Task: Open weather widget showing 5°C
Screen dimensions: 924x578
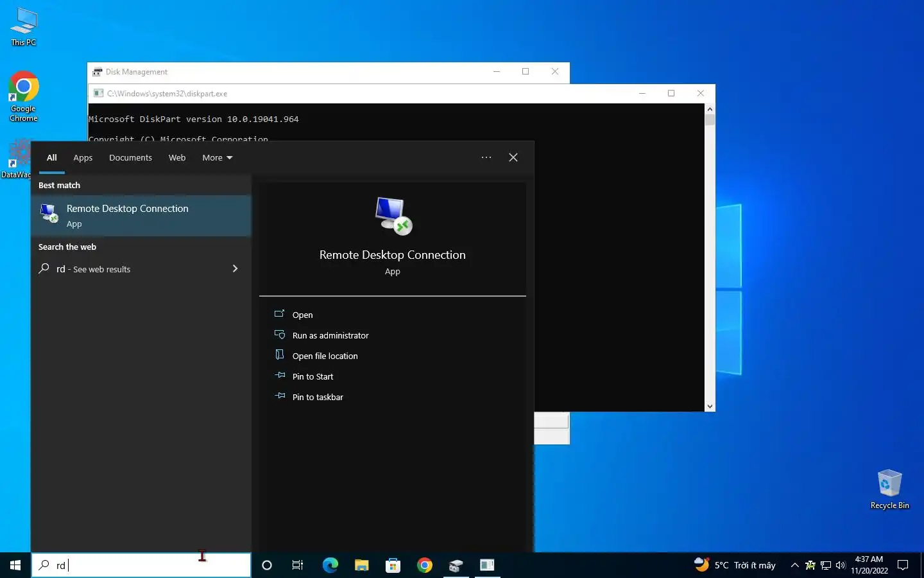Action: coord(735,565)
